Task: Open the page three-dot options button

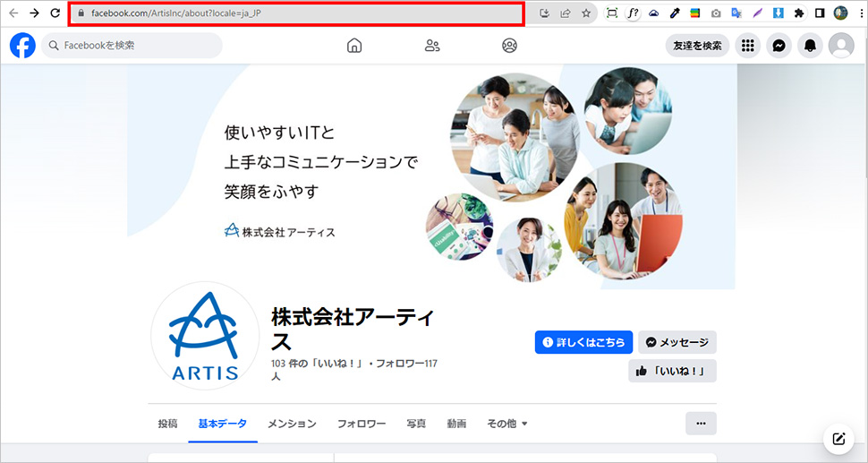Action: click(701, 424)
